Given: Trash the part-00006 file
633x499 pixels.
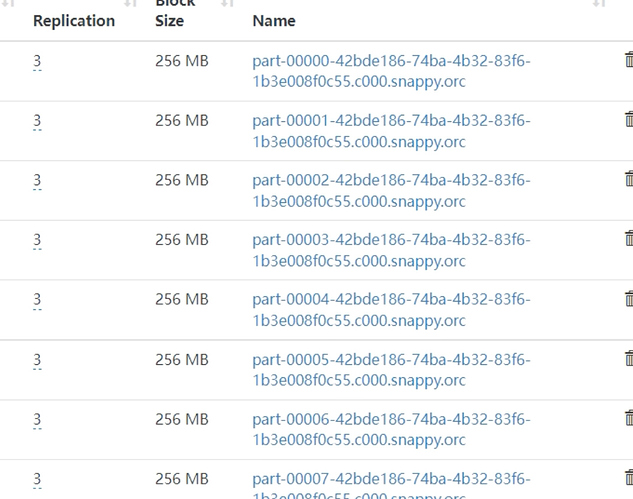Looking at the screenshot, I should click(x=629, y=418).
